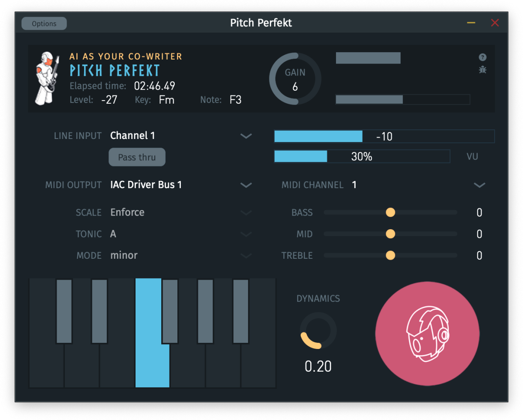Click the MID value 0
The width and height of the screenshot is (523, 420).
point(479,234)
